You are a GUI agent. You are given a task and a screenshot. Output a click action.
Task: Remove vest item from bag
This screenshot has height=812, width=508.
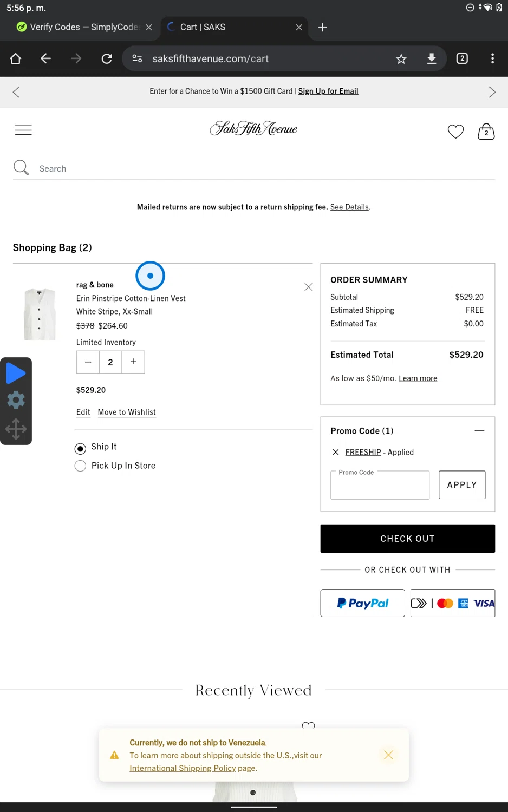click(x=308, y=287)
